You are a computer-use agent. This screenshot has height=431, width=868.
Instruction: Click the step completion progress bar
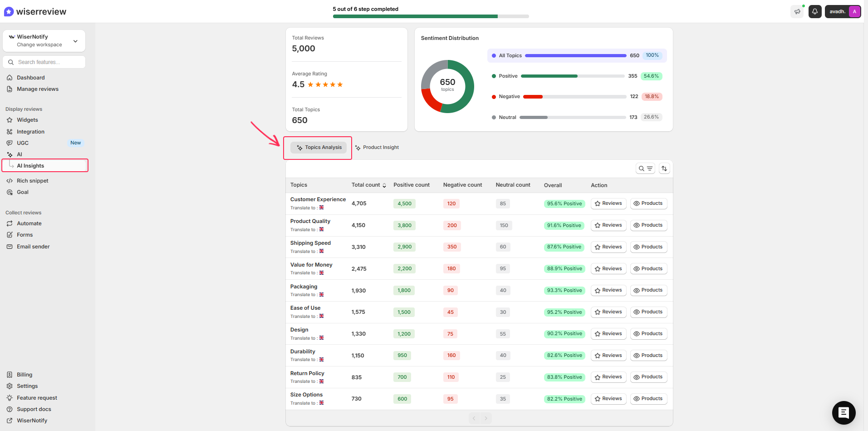click(431, 16)
